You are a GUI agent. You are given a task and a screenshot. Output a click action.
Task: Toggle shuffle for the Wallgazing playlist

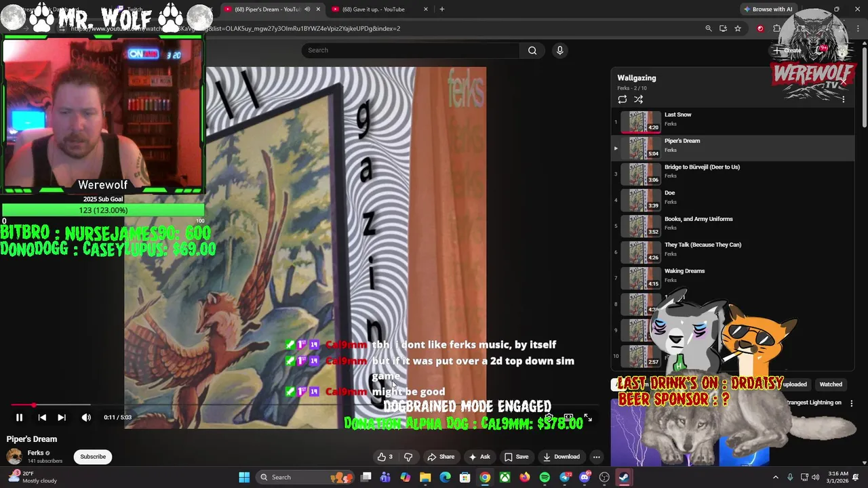pyautogui.click(x=638, y=100)
